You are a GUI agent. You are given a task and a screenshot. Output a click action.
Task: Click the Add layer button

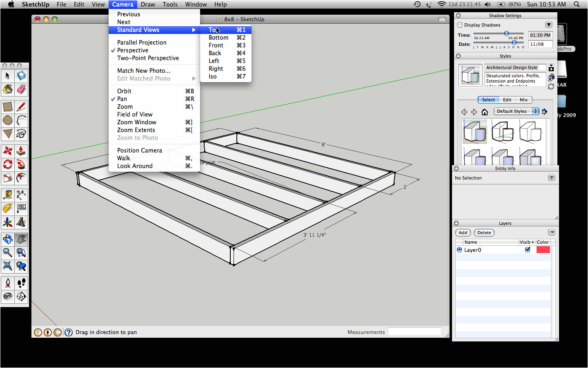click(463, 233)
